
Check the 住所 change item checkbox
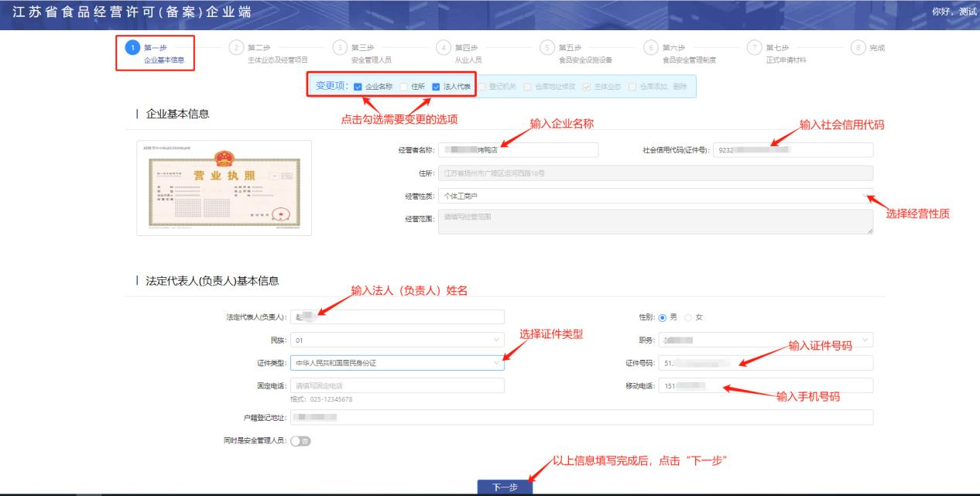pyautogui.click(x=403, y=86)
